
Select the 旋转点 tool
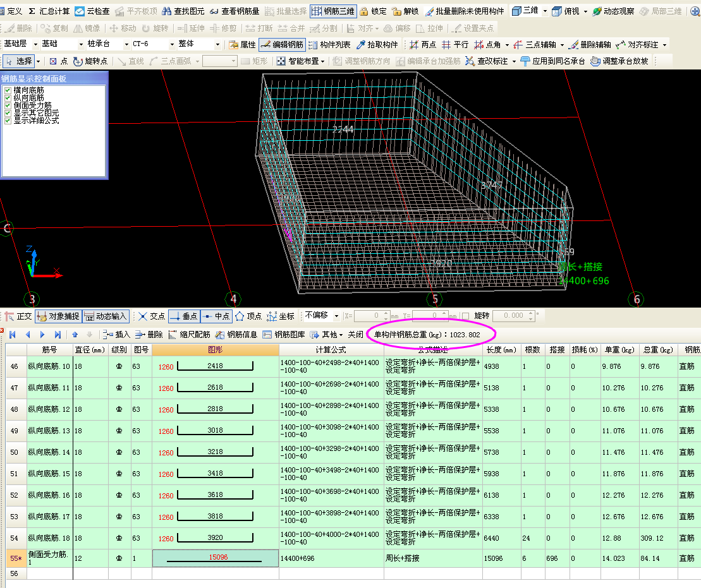click(90, 61)
